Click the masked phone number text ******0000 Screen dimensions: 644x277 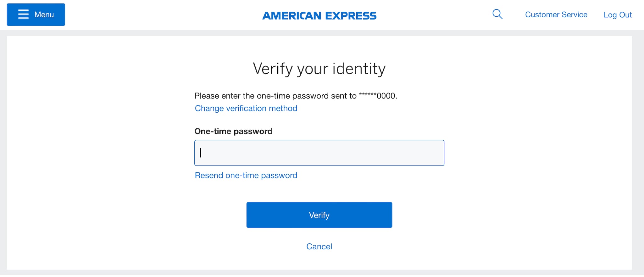[377, 96]
